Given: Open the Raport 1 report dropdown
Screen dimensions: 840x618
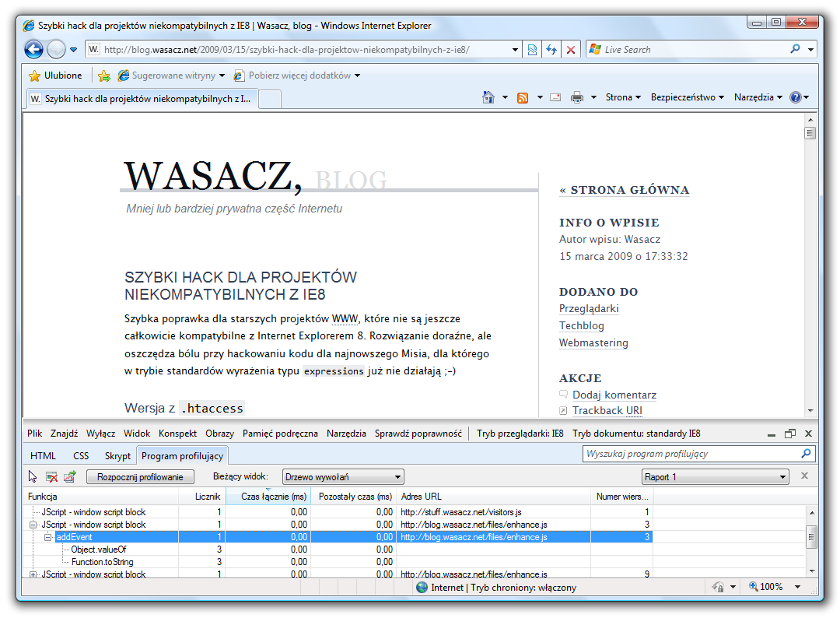Looking at the screenshot, I should pos(716,477).
